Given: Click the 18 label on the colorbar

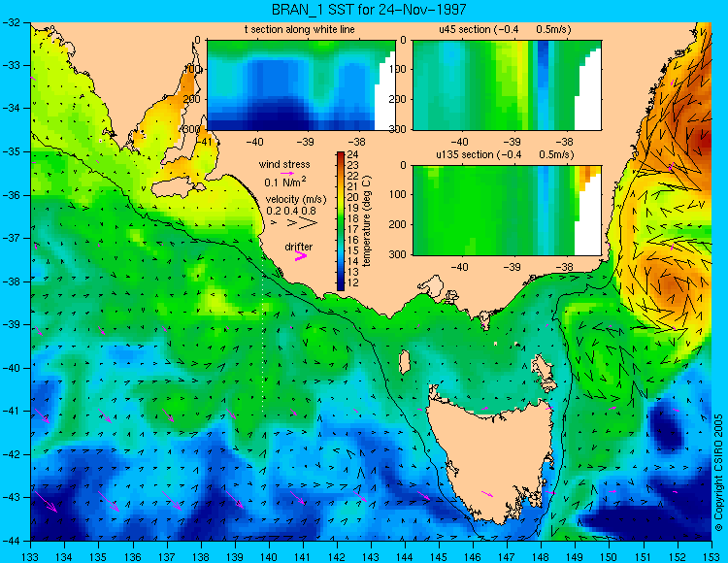Looking at the screenshot, I should (353, 218).
